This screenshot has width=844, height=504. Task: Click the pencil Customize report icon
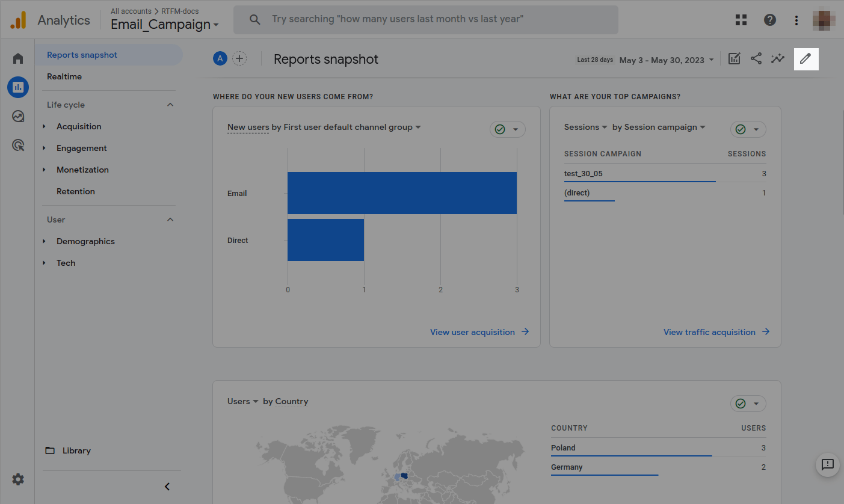805,59
